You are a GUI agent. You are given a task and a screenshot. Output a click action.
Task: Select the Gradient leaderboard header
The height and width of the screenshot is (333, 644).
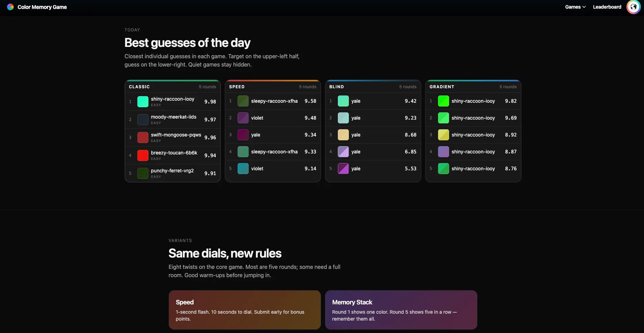[x=442, y=87]
